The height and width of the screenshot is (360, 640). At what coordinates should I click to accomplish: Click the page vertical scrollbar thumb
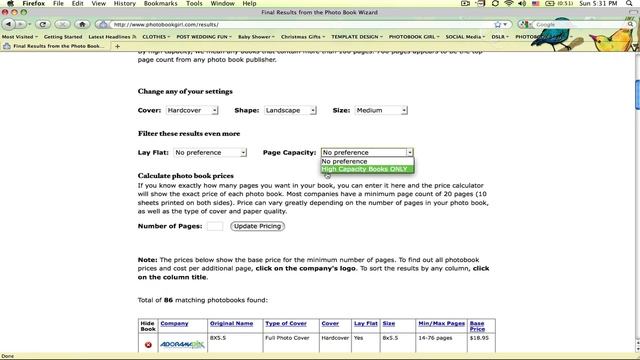637,95
